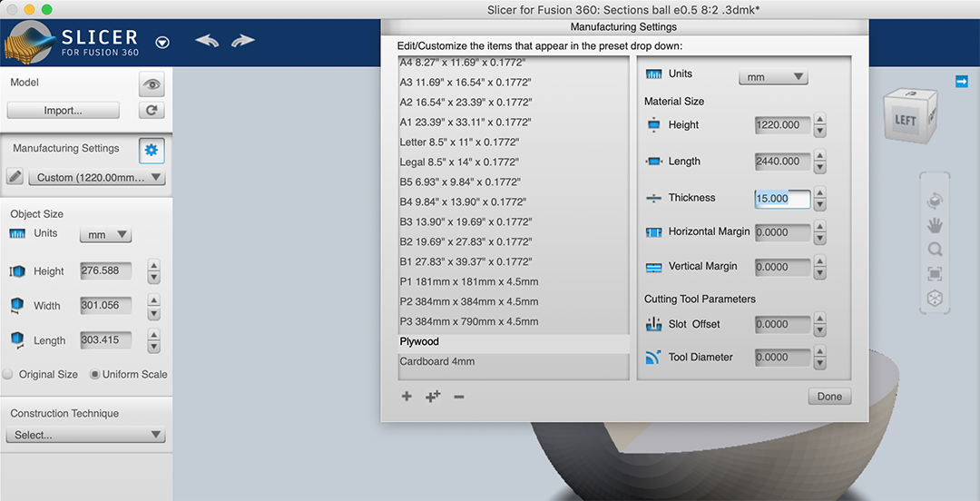Adjust Material Size Length stepper
The width and height of the screenshot is (980, 501).
click(x=820, y=162)
